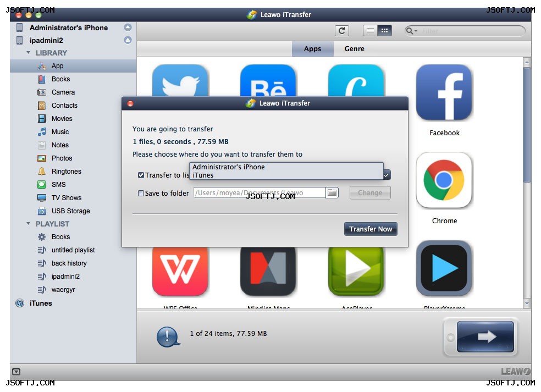This screenshot has height=392, width=541.
Task: Open the Camera library icon
Action: click(x=42, y=92)
